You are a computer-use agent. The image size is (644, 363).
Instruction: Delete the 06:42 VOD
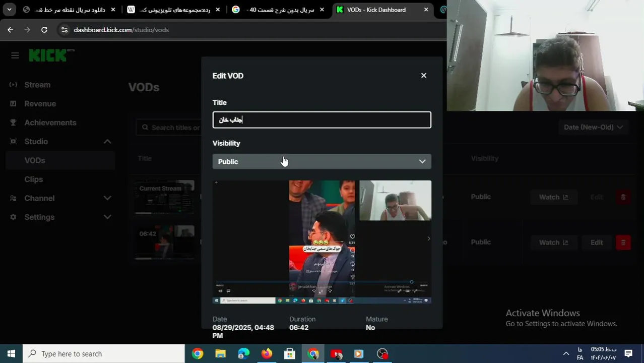point(623,243)
